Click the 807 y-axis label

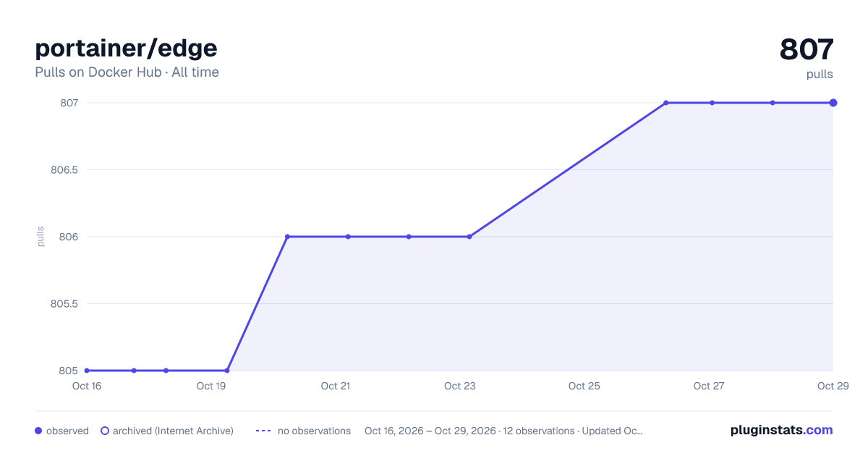69,103
